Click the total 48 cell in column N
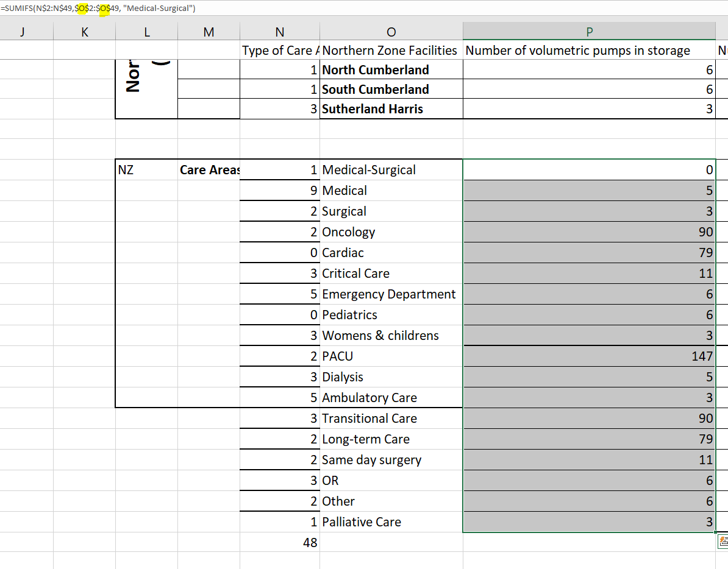Screen dimensions: 728x569 pos(279,542)
